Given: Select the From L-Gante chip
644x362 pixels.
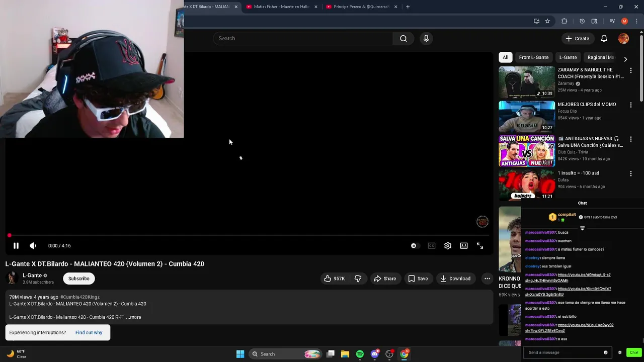Looking at the screenshot, I should coord(534,57).
